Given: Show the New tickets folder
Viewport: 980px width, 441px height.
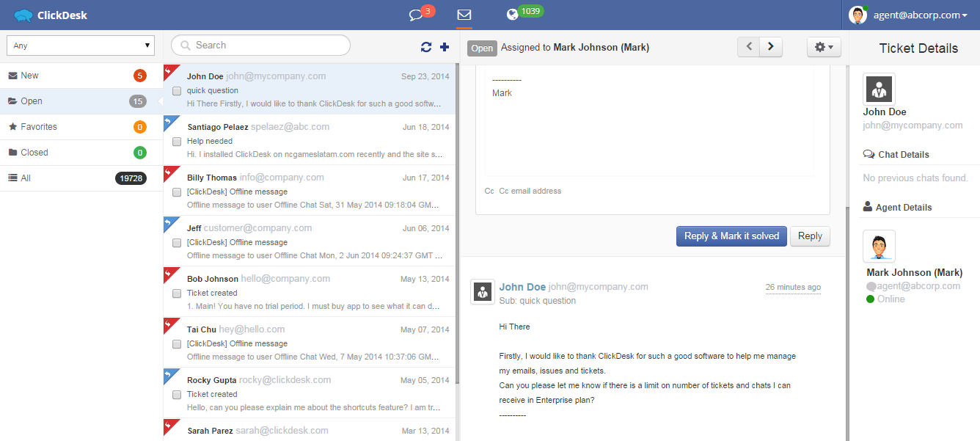Looking at the screenshot, I should [x=30, y=76].
